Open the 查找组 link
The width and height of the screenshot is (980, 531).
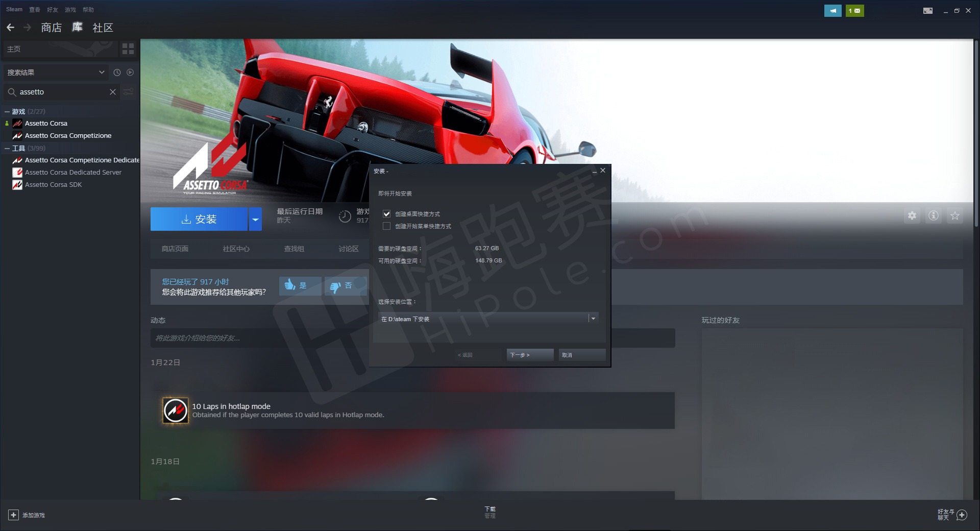coord(294,249)
